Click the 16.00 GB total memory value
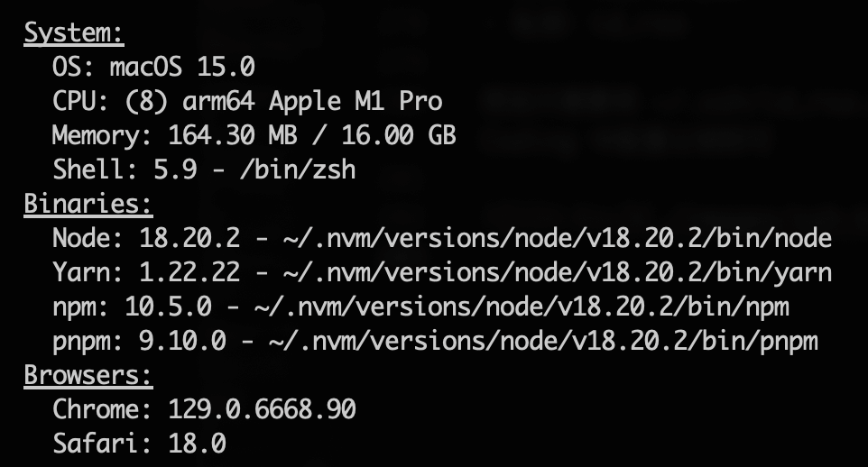Viewport: 868px width, 467px height. pos(399,135)
